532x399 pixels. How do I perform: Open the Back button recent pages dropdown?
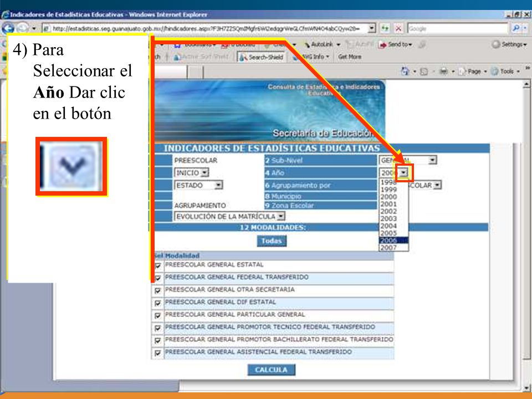[x=34, y=28]
